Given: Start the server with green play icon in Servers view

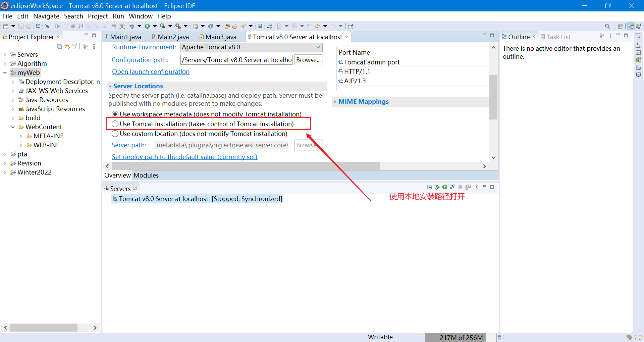Looking at the screenshot, I should pos(445,187).
